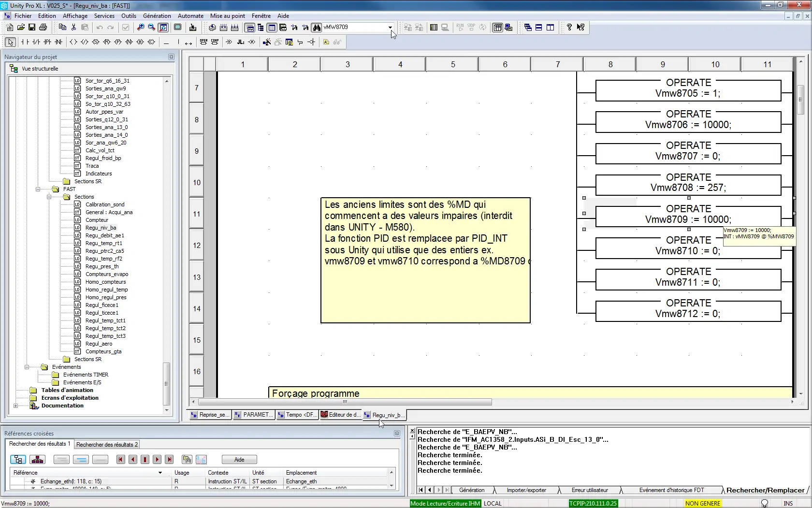
Task: Collapse the Evénements tree node
Action: pyautogui.click(x=27, y=367)
